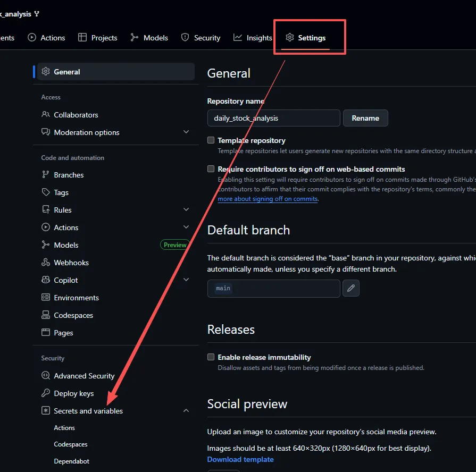Click the Codespaces icon in sidebar
This screenshot has width=476, height=472.
(x=46, y=315)
